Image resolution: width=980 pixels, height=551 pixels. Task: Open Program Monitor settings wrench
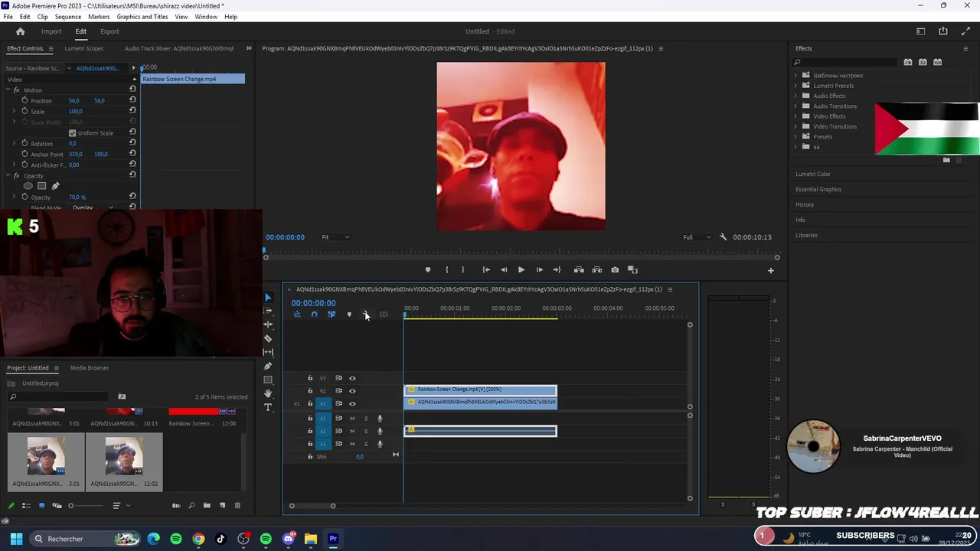pos(724,237)
